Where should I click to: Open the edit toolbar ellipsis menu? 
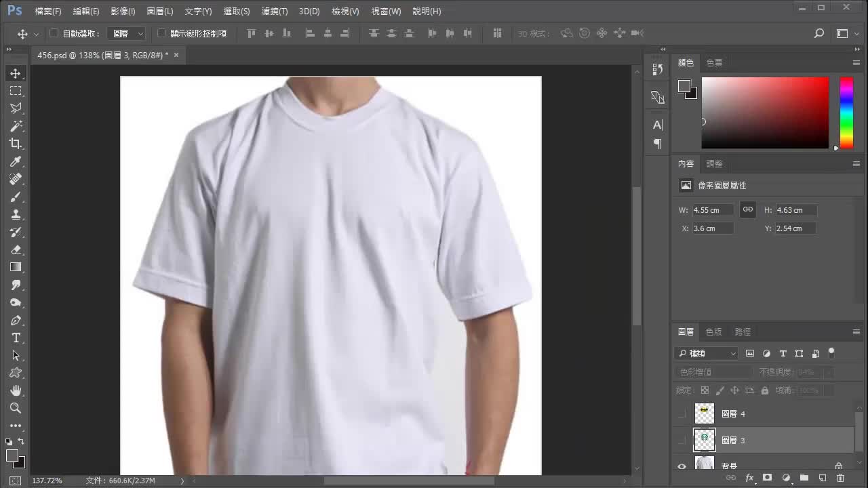click(16, 426)
